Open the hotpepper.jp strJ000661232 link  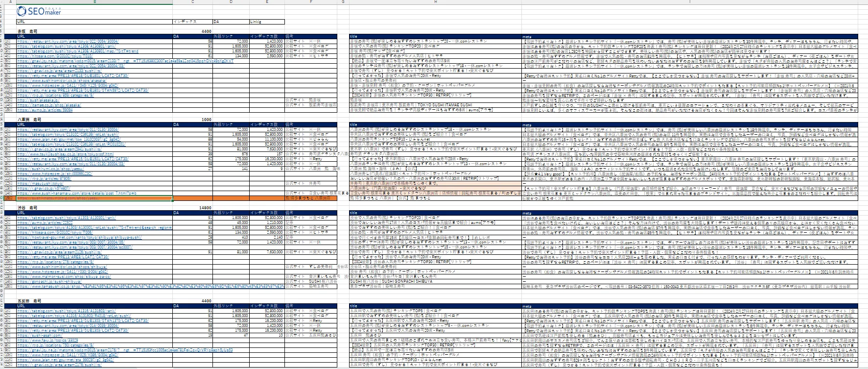55,173
